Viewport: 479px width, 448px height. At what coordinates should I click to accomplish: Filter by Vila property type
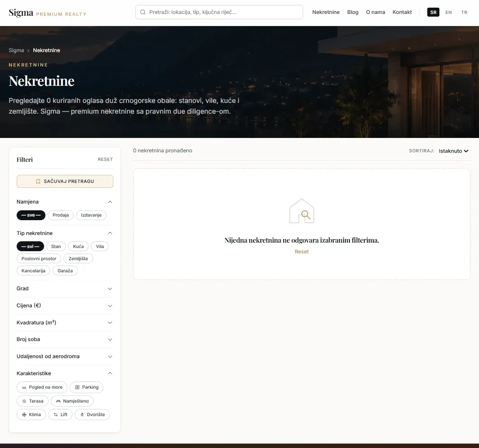pos(100,246)
